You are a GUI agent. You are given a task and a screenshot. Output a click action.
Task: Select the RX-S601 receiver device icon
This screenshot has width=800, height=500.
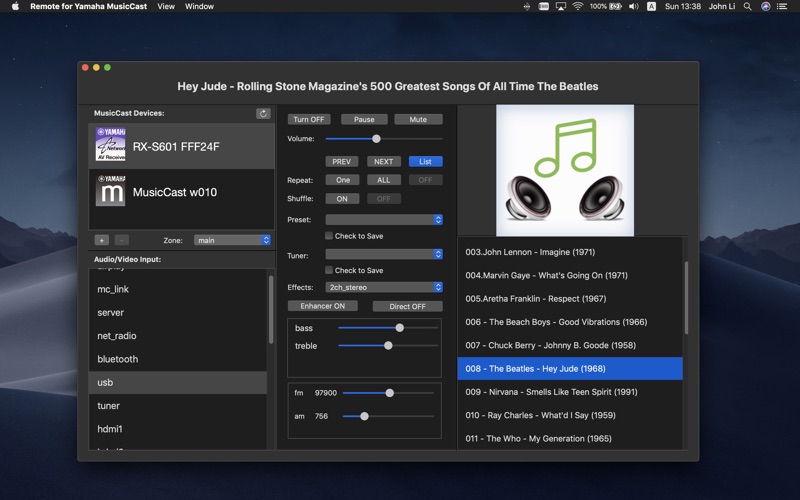click(x=110, y=146)
